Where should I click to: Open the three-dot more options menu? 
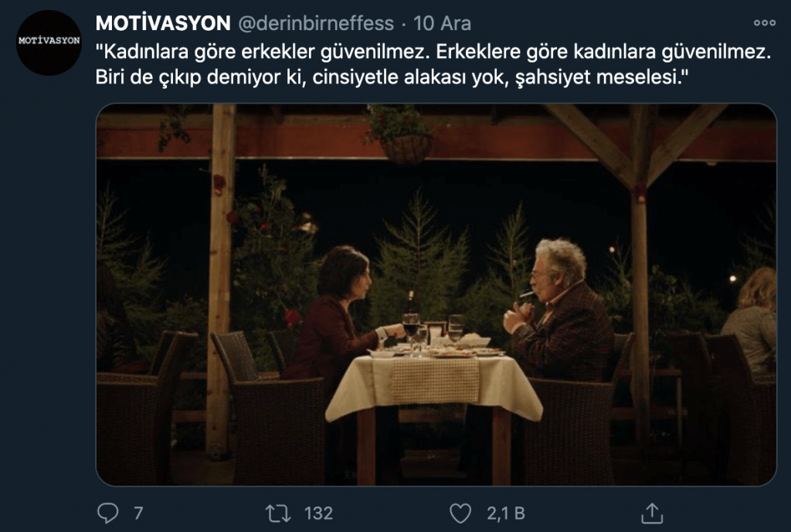point(764,22)
